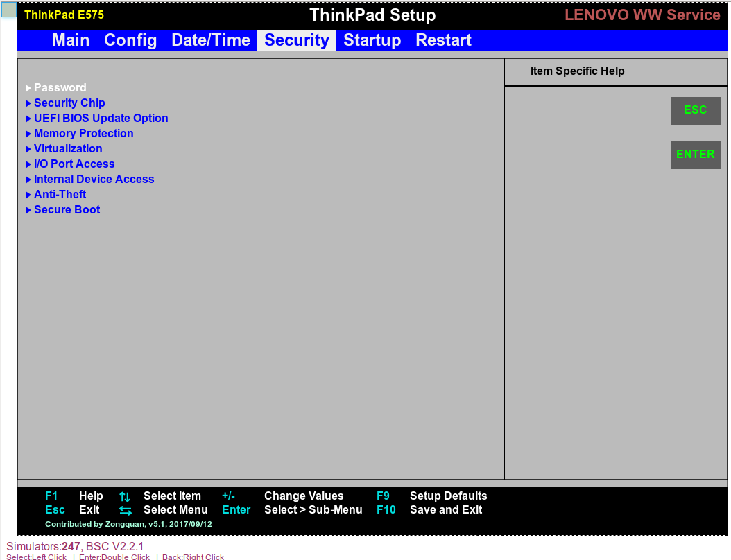Click the Contributed by Zongquan credit line
The width and height of the screenshot is (731, 560).
(128, 524)
